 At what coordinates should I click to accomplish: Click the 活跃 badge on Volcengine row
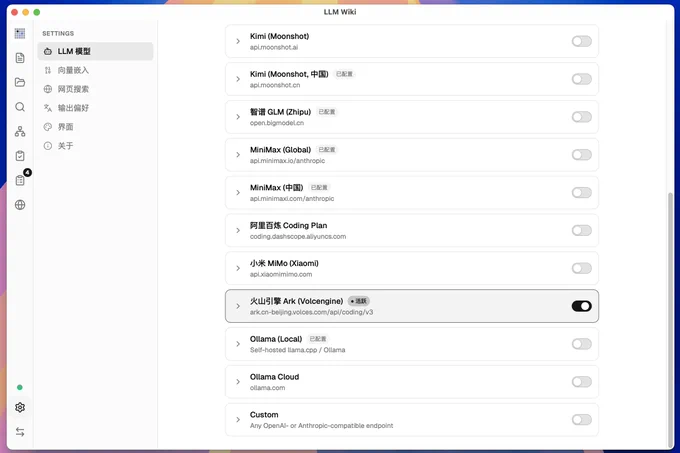359,301
